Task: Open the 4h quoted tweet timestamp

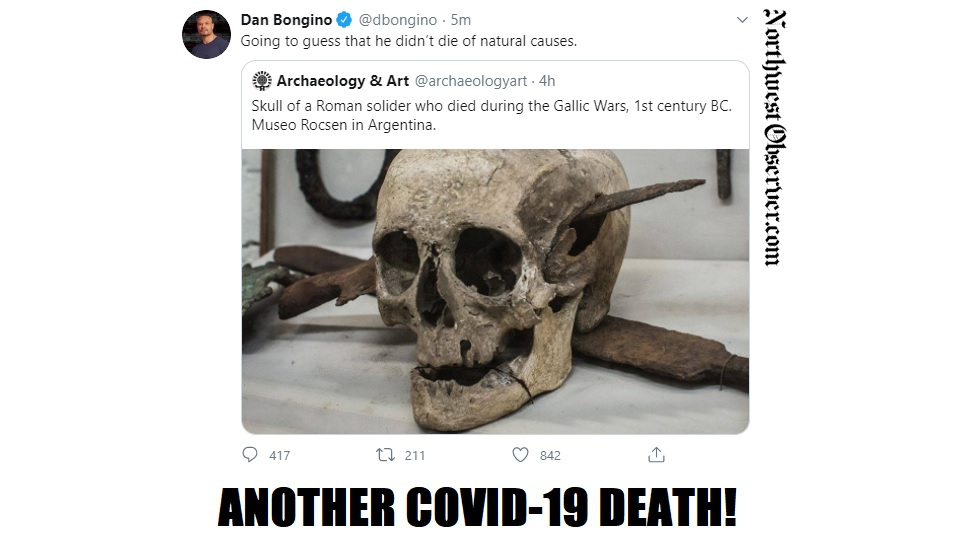Action: (547, 81)
